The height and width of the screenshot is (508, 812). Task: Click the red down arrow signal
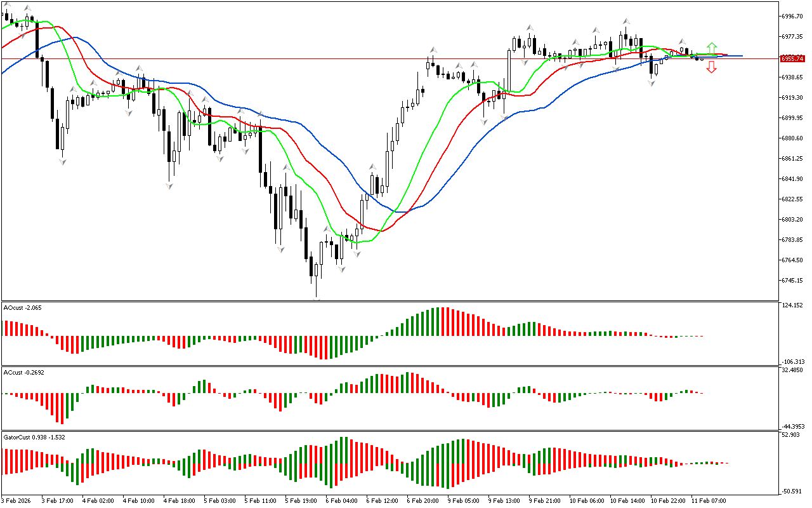coord(712,68)
